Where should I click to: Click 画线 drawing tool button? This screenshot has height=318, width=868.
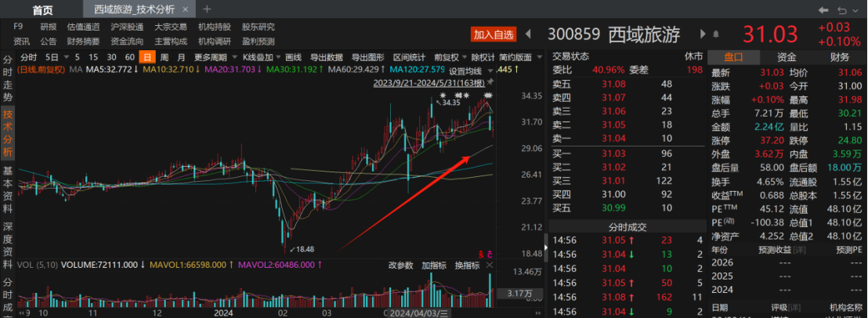[294, 57]
